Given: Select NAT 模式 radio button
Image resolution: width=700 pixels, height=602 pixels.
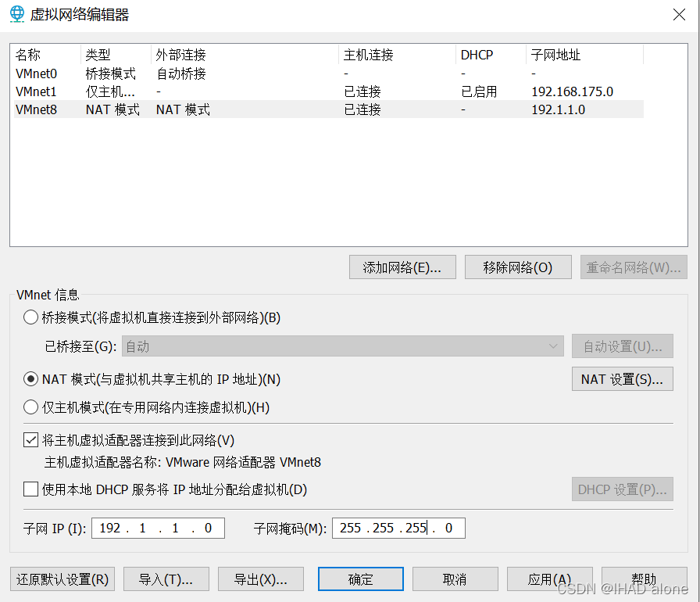Looking at the screenshot, I should [30, 379].
